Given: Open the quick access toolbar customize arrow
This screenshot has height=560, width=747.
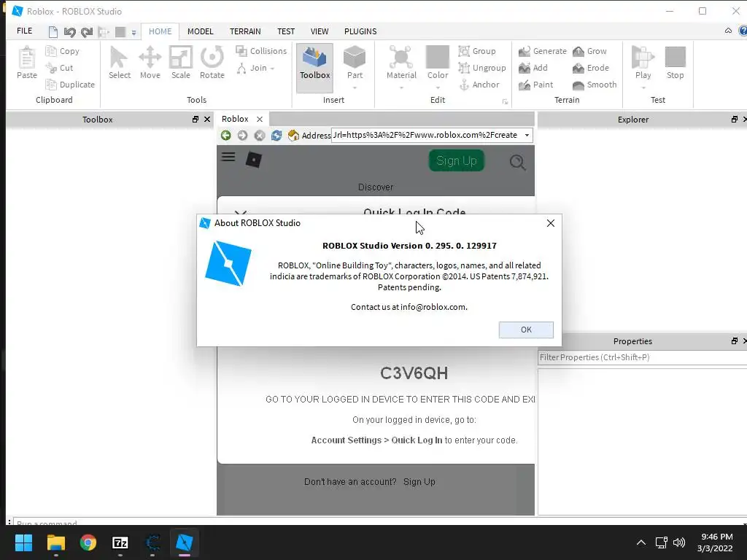Looking at the screenshot, I should (134, 32).
